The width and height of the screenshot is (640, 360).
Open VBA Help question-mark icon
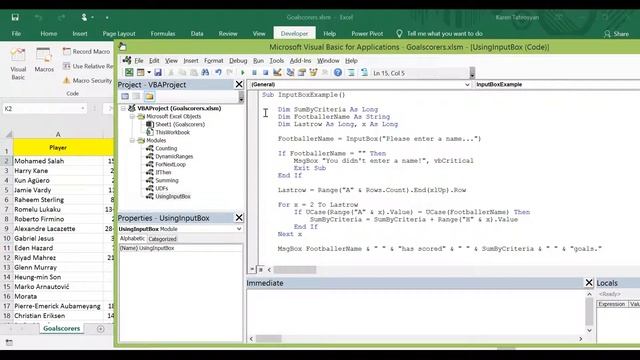(x=338, y=73)
